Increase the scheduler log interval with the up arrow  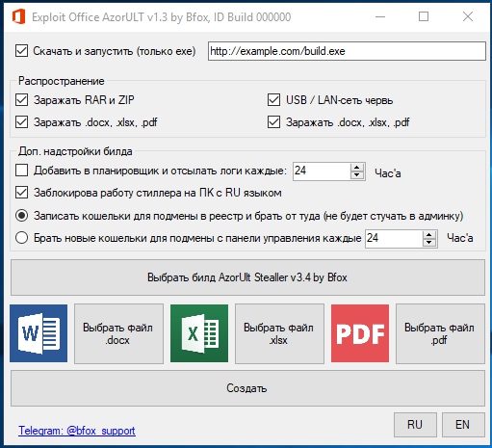click(357, 168)
